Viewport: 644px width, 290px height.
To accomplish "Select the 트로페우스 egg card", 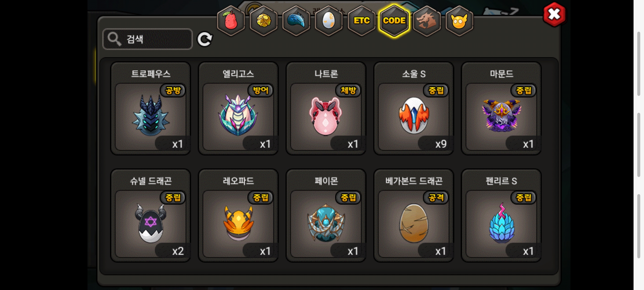I will [151, 108].
